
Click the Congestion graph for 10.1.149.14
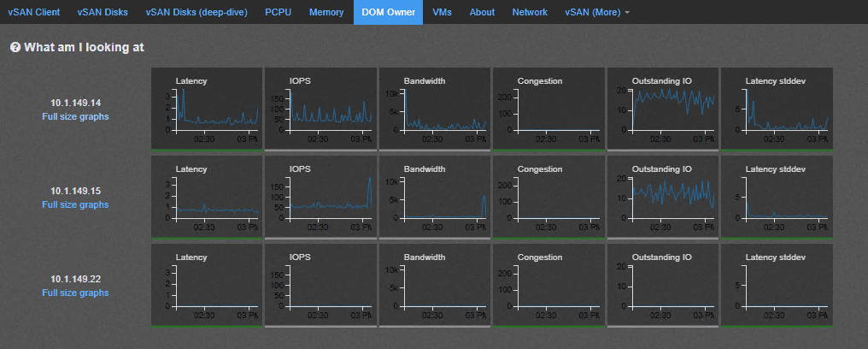tap(549, 109)
